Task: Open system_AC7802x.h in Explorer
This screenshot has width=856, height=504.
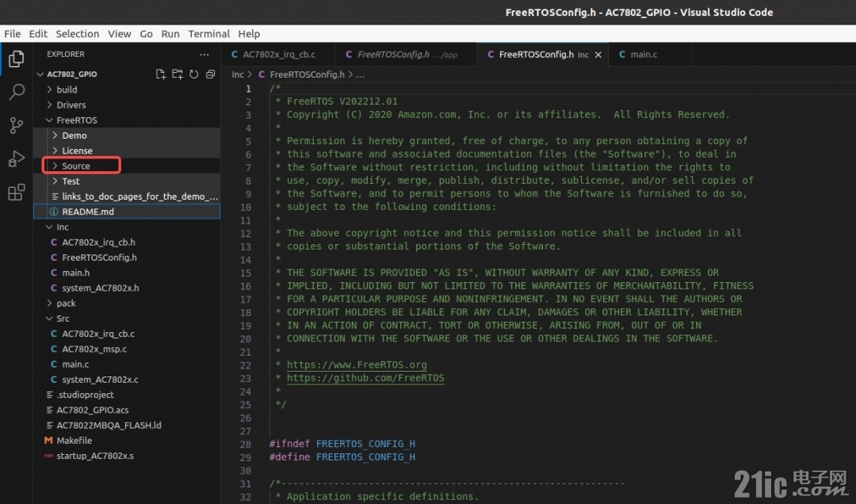Action: point(127,288)
